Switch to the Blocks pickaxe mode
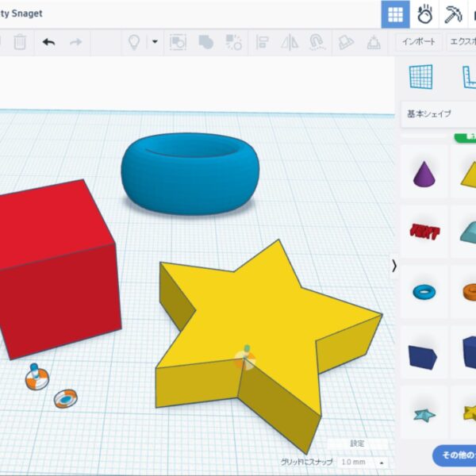The width and height of the screenshot is (476, 476). 453,14
